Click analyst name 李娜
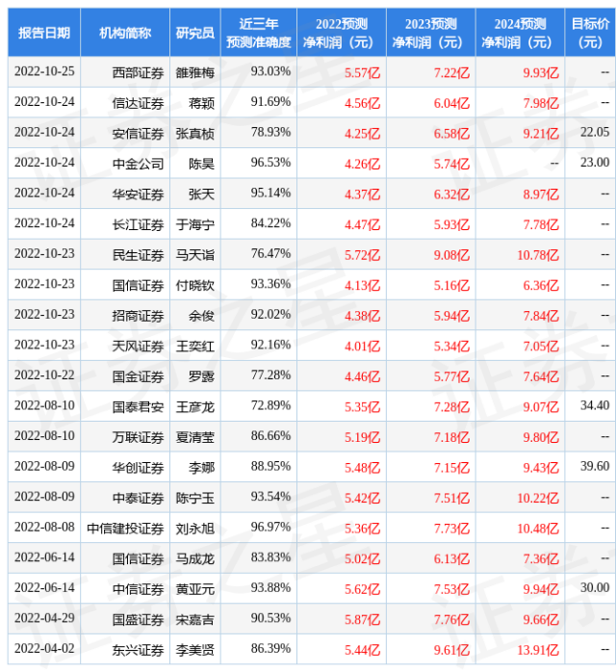616x672 pixels. (201, 468)
